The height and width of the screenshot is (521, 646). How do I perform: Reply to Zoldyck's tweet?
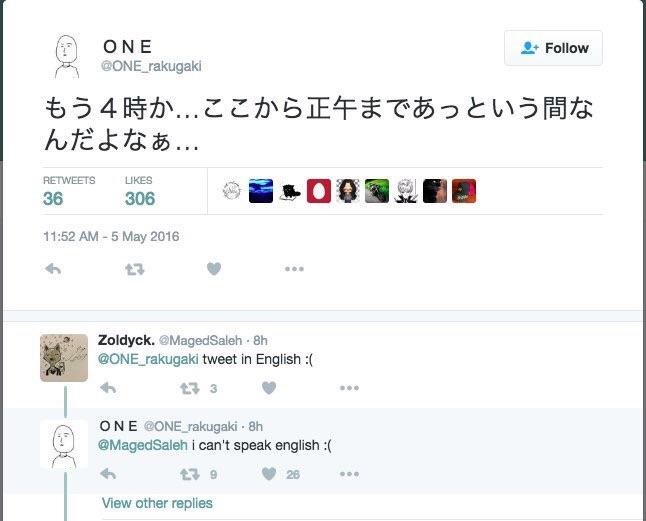(108, 388)
